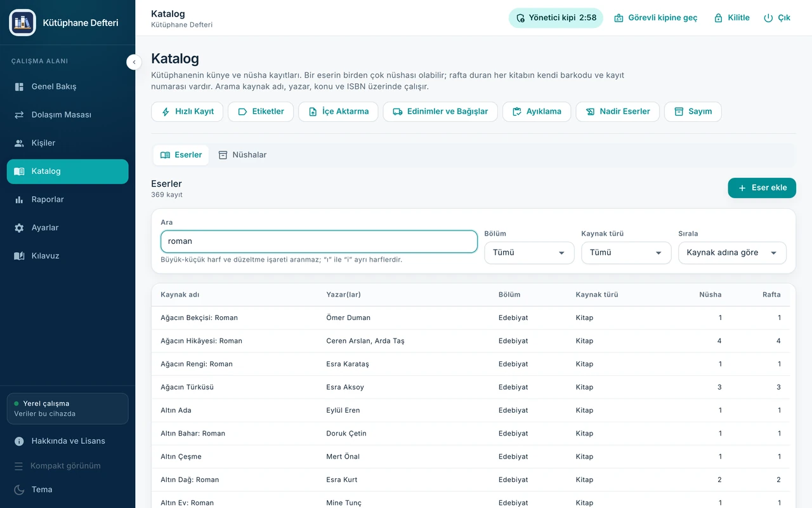Select the Altın Dağ: Roman row
This screenshot has width=812, height=508.
pos(471,480)
